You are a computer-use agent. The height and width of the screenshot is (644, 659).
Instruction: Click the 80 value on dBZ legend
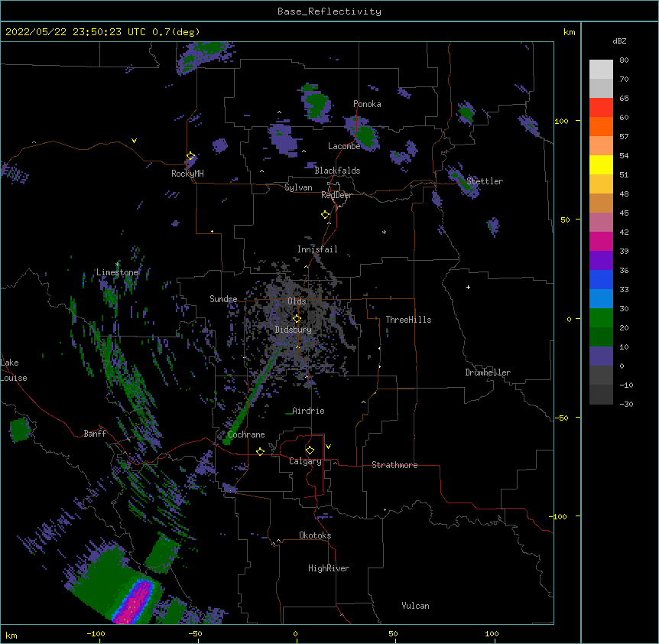pos(624,60)
